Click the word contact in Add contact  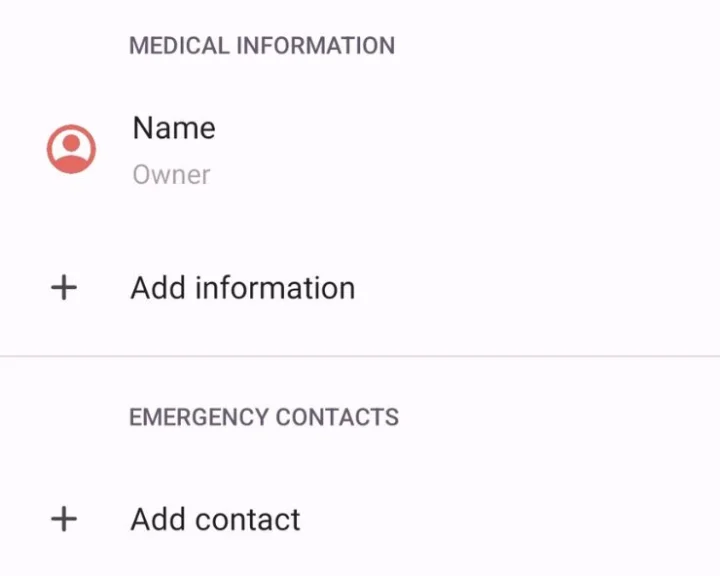(x=248, y=520)
